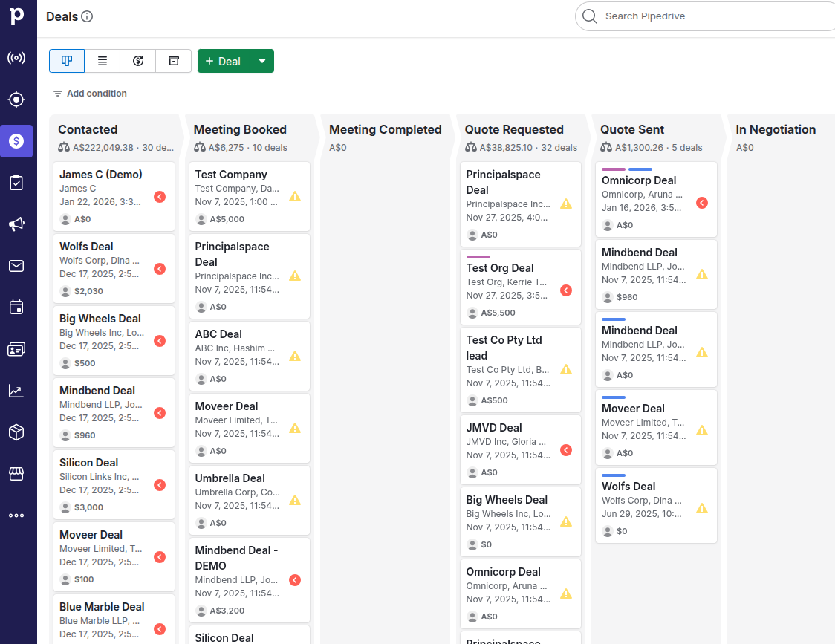Viewport: 835px width, 644px height.
Task: Click warning icon on Test Co Pty Ltd lead
Action: (566, 369)
